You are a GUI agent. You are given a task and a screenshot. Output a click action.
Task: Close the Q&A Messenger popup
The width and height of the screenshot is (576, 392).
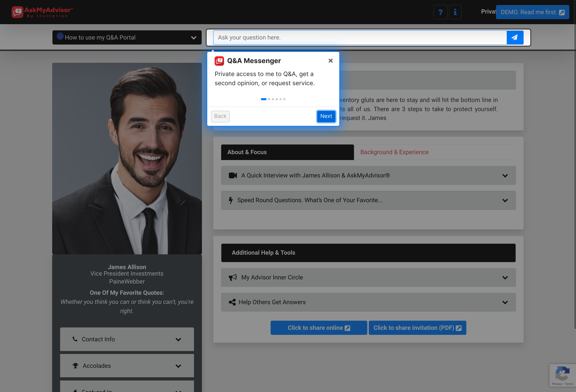pos(331,61)
